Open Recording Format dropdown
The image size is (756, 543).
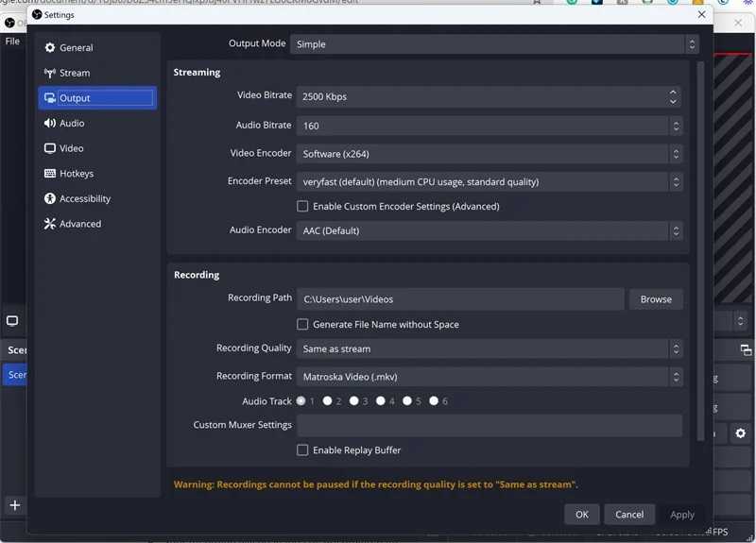tap(490, 377)
